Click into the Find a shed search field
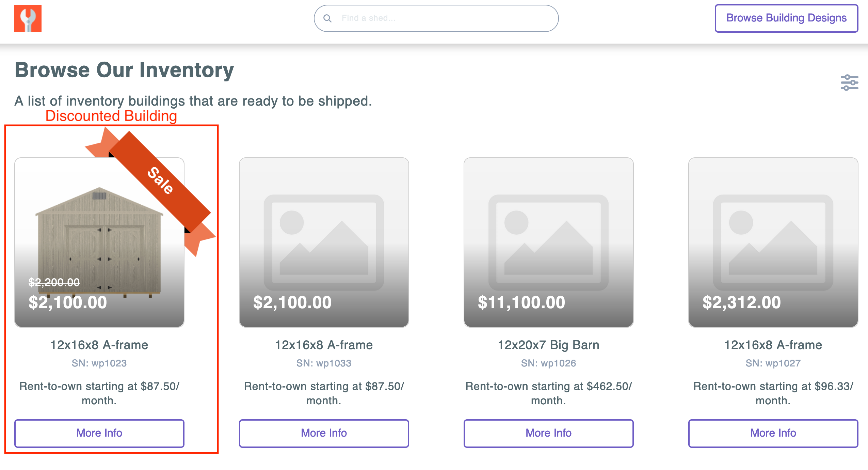This screenshot has height=470, width=868. tap(443, 18)
